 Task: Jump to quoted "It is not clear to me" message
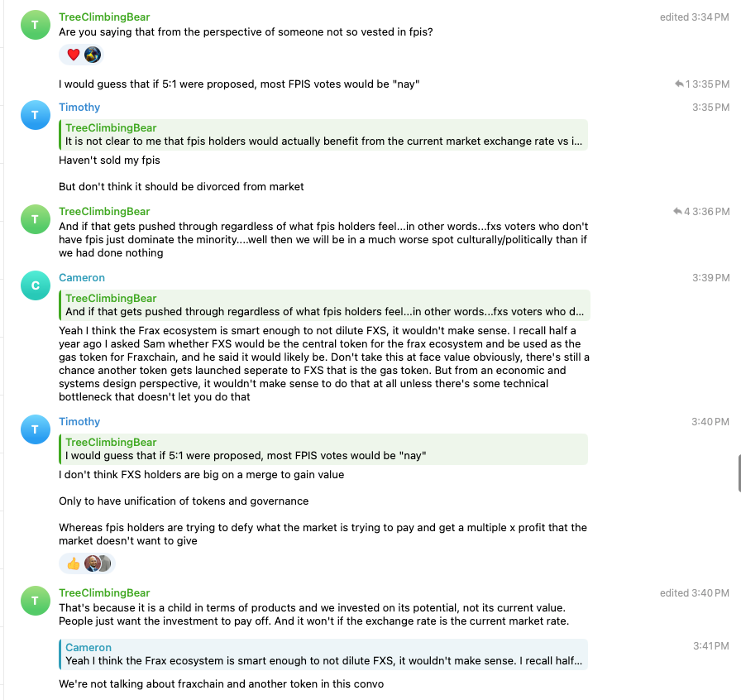[x=323, y=135]
